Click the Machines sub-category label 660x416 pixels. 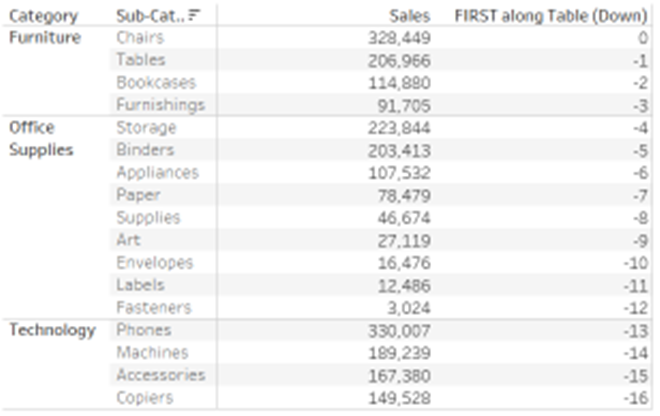click(x=152, y=353)
